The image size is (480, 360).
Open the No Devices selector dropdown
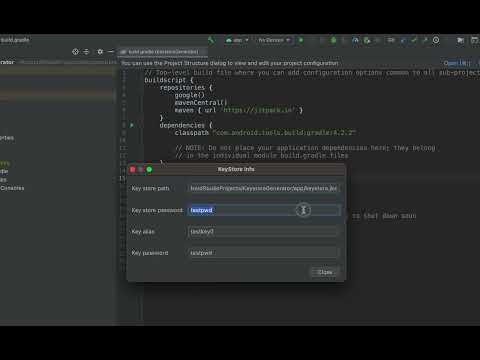pos(274,40)
